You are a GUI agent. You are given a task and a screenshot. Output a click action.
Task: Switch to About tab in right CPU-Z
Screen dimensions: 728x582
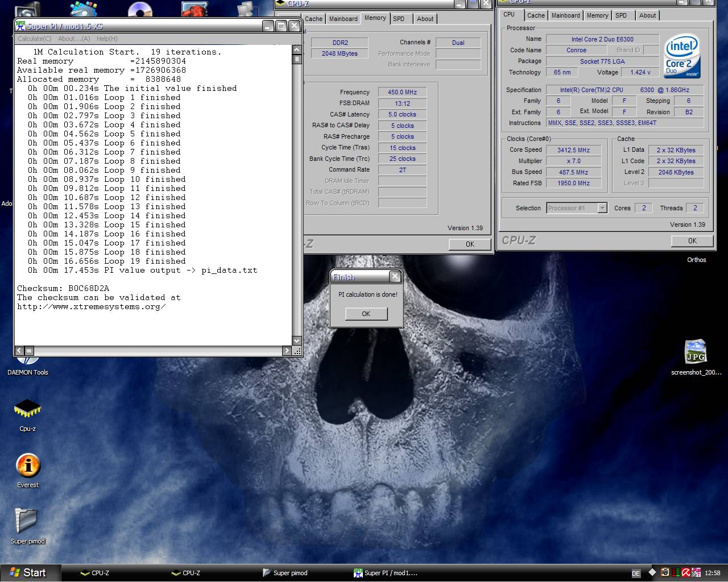point(647,15)
